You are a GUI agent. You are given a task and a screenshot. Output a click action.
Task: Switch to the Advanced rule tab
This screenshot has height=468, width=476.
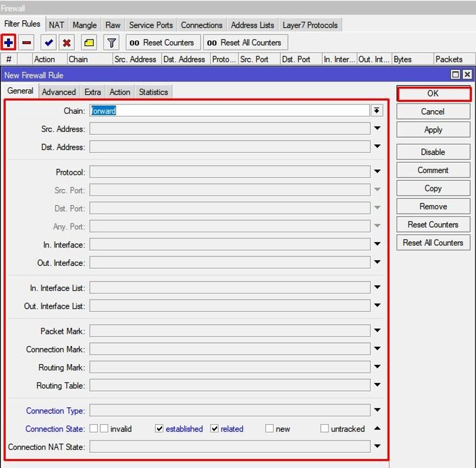pos(59,92)
